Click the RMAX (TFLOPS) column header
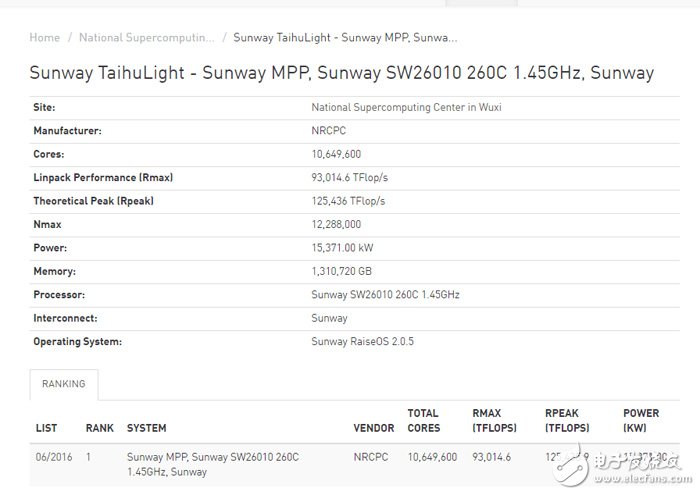 pyautogui.click(x=495, y=420)
